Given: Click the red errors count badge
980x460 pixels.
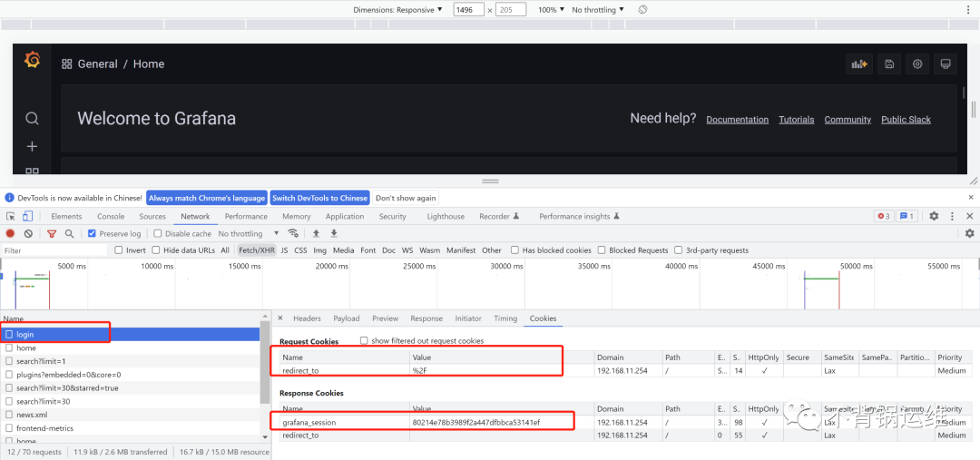Looking at the screenshot, I should click(x=883, y=216).
